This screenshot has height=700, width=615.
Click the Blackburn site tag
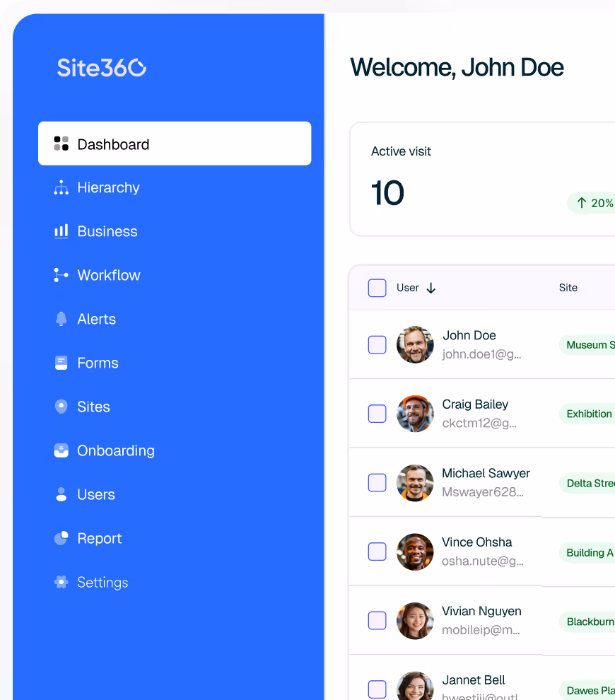click(x=587, y=622)
